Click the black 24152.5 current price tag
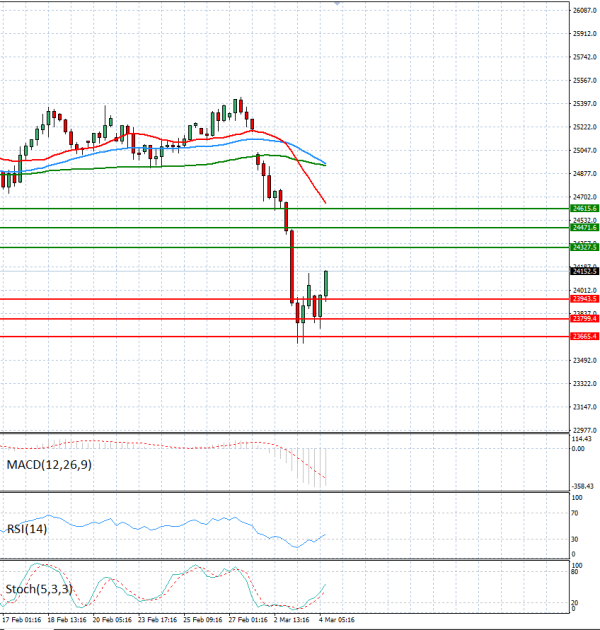Screen dimensions: 600x630 [x=583, y=271]
